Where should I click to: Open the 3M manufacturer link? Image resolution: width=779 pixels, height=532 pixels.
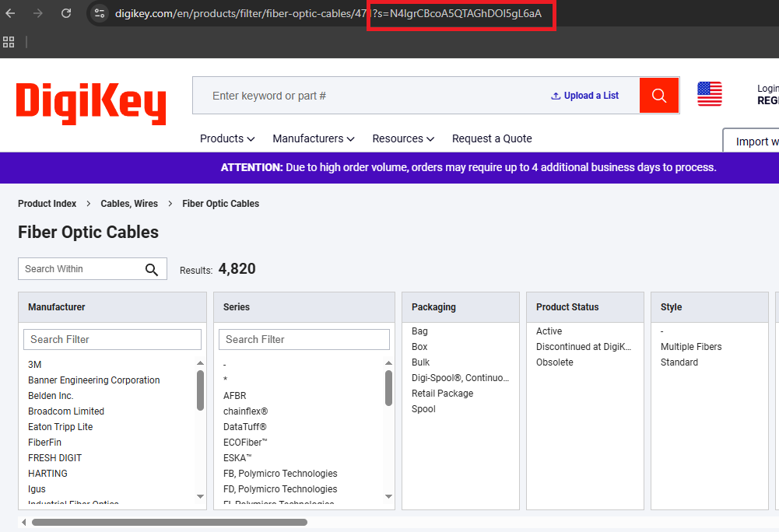pyautogui.click(x=36, y=364)
